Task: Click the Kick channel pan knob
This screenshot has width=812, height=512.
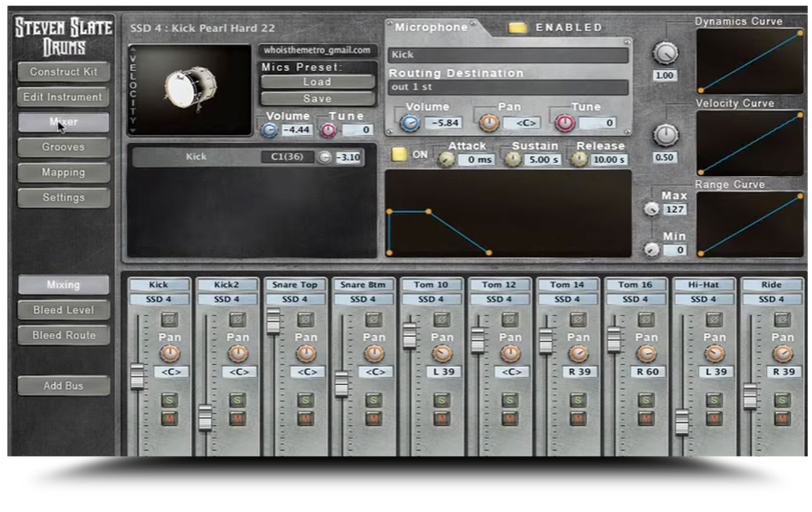Action: pyautogui.click(x=169, y=354)
